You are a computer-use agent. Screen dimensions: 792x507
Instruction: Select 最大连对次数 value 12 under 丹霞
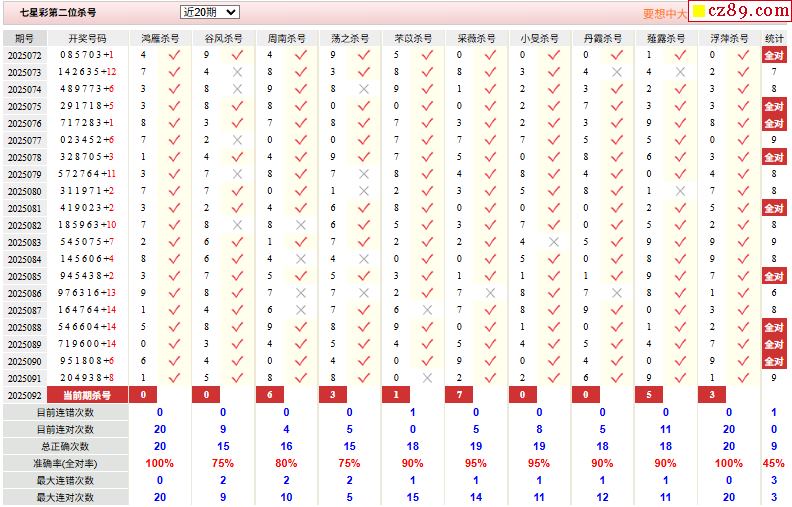click(x=603, y=497)
